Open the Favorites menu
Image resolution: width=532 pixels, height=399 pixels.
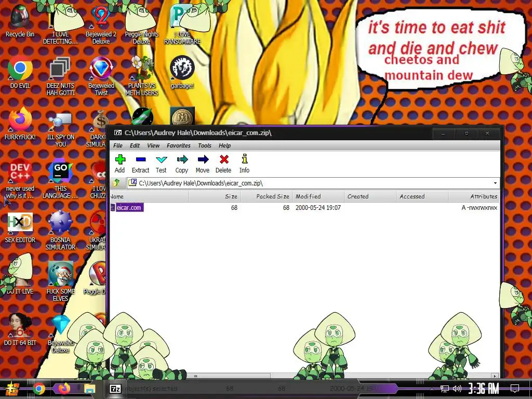click(x=179, y=145)
